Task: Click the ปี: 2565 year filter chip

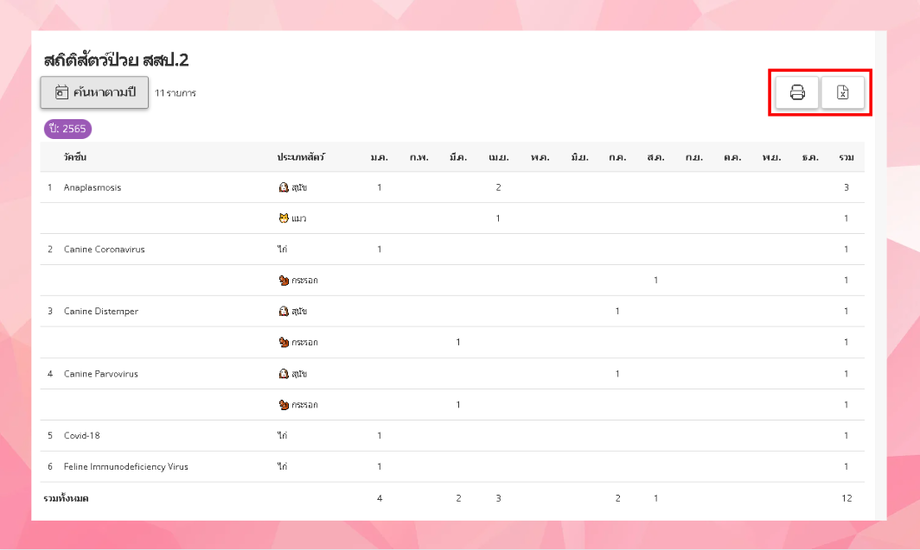Action: [67, 129]
